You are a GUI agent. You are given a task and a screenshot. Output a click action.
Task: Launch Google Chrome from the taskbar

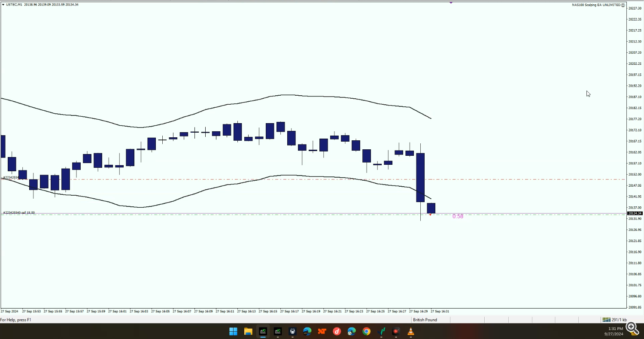point(366,331)
